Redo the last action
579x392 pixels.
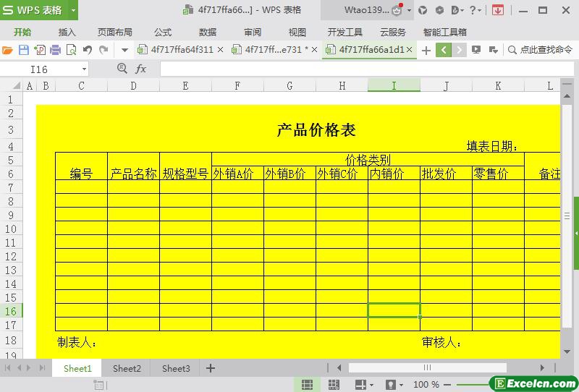pyautogui.click(x=103, y=50)
